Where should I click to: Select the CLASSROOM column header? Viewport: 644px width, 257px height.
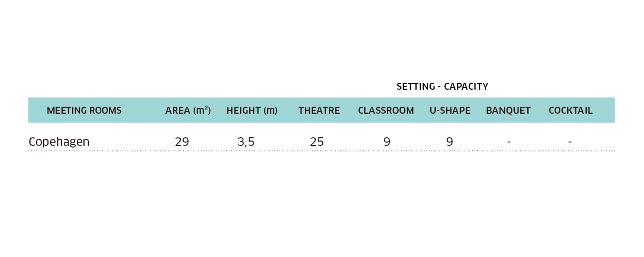(x=386, y=111)
